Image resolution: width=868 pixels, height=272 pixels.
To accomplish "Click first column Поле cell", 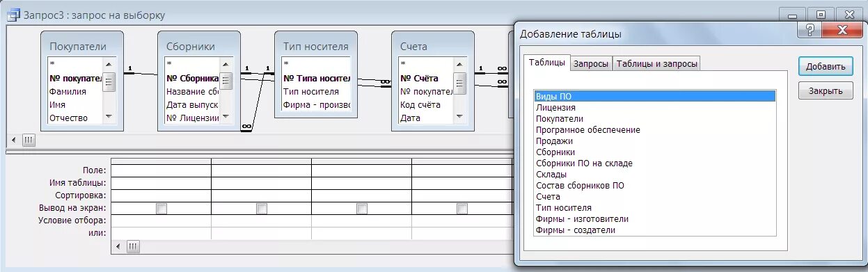I will click(x=161, y=170).
